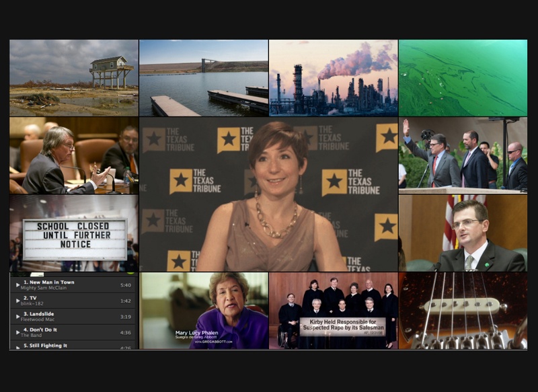The width and height of the screenshot is (538, 392).
Task: Open the lake with floating docks photo
Action: point(204,78)
